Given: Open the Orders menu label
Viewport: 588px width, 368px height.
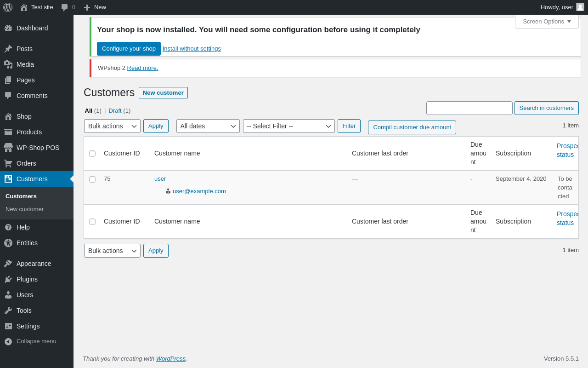Looking at the screenshot, I should [x=26, y=163].
